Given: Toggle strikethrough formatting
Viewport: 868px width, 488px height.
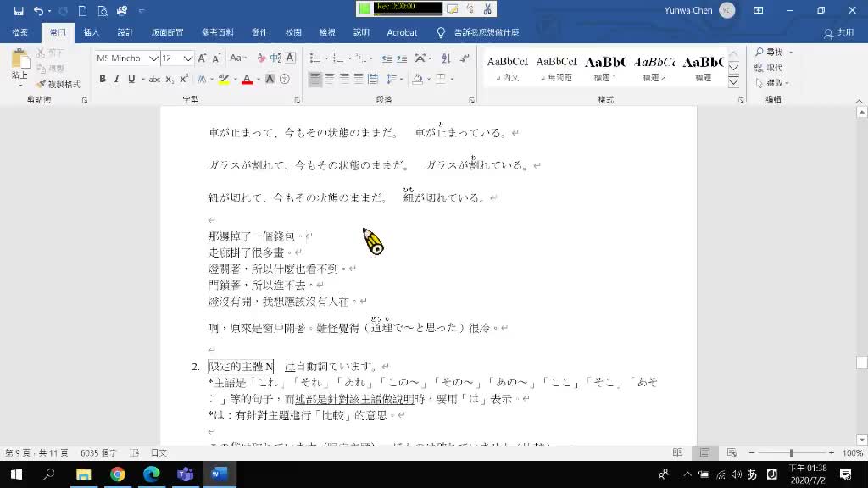Looking at the screenshot, I should (x=155, y=79).
